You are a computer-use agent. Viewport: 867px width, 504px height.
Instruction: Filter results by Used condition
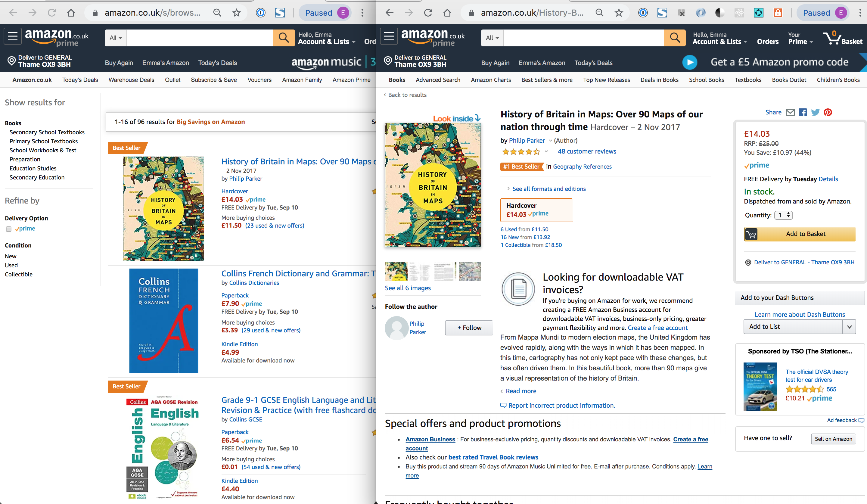11,265
